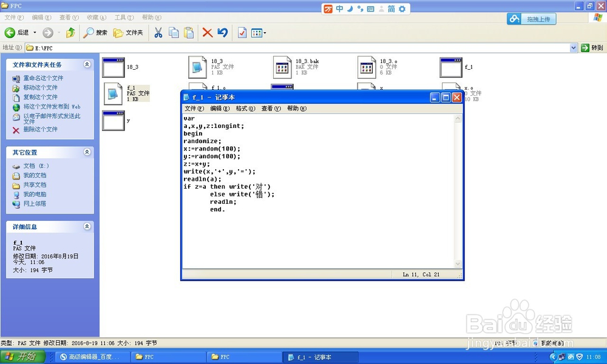Select the 18_3 PAS file icon
The image size is (607, 364).
197,67
